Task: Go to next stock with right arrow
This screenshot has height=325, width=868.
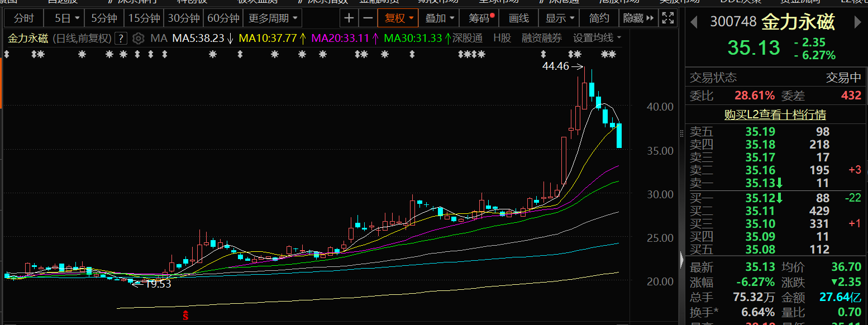Action: (858, 22)
